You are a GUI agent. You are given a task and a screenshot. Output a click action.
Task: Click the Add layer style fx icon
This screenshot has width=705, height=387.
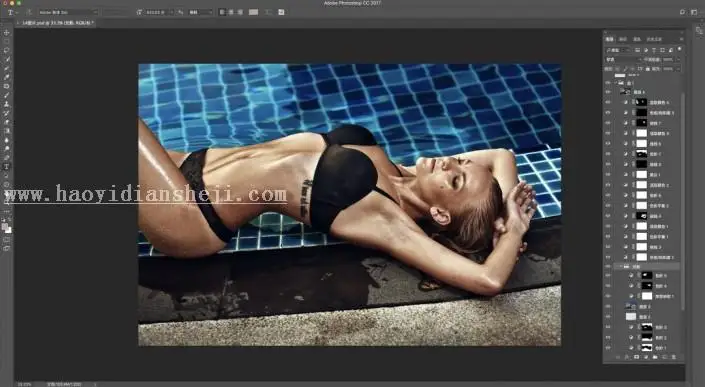[x=627, y=357]
